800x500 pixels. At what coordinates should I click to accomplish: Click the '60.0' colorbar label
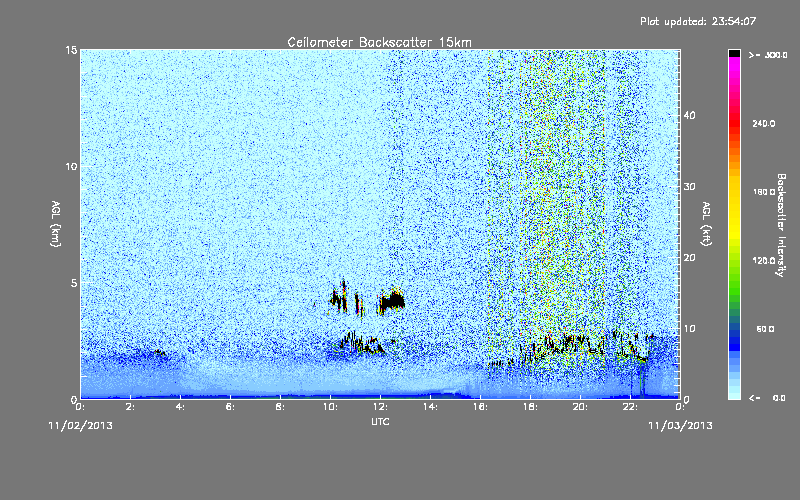[x=765, y=330]
